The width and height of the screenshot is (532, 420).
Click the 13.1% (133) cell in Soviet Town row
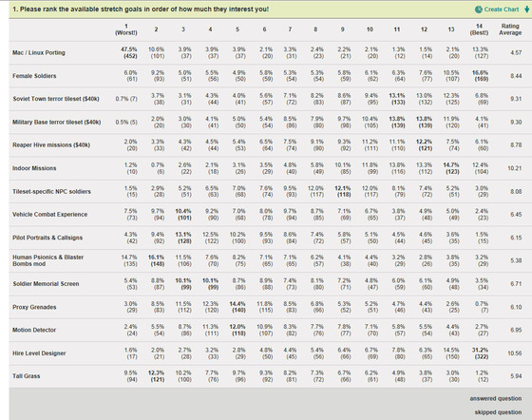(397, 99)
